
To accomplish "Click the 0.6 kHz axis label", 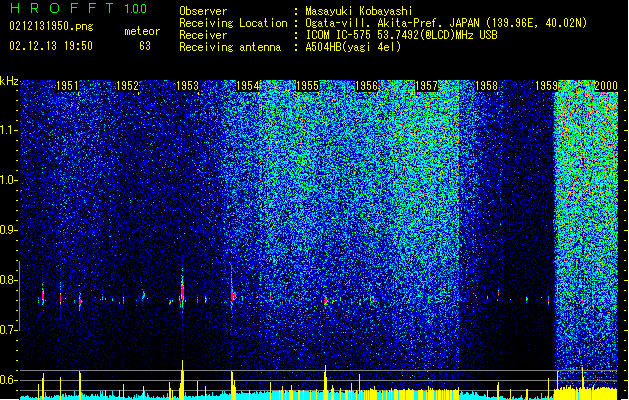I will pyautogui.click(x=8, y=380).
